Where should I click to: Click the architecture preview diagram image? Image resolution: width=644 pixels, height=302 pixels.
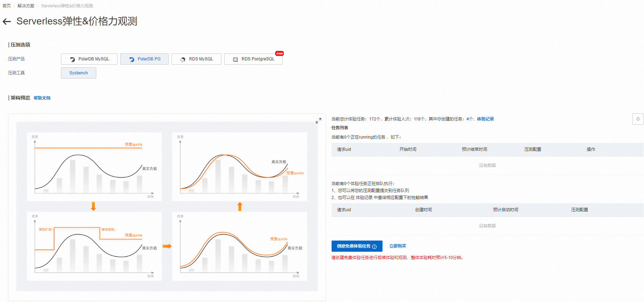coord(167,206)
